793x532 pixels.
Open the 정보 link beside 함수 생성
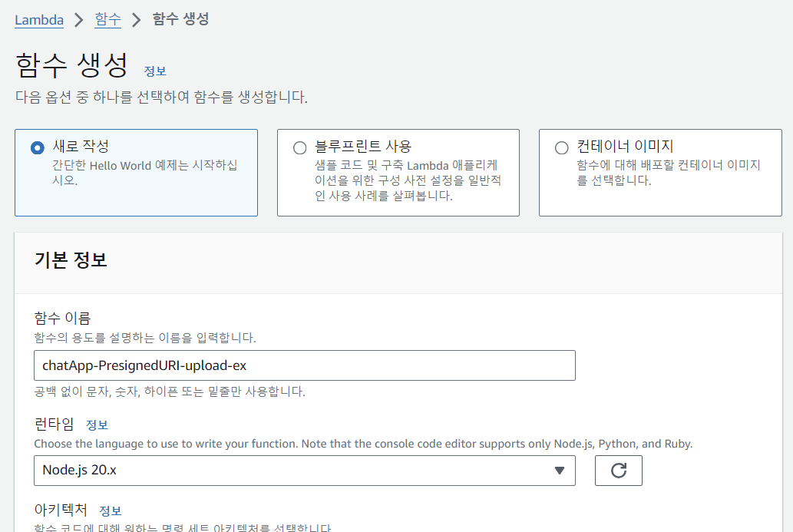coord(155,71)
